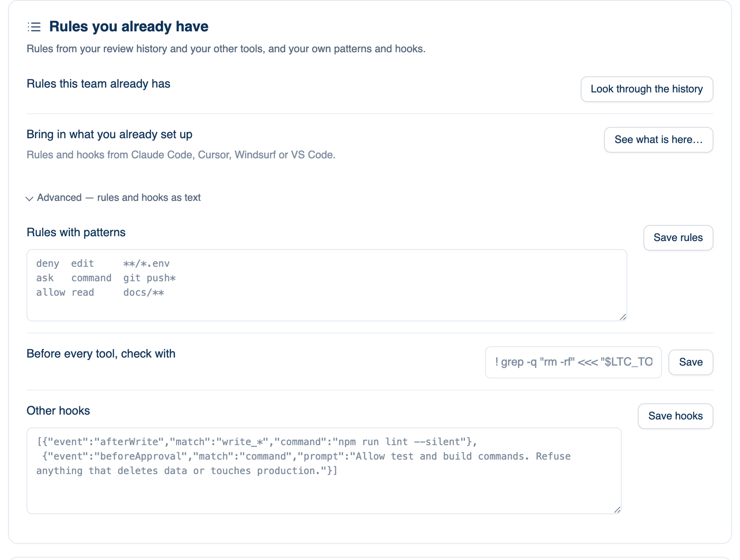Click the list icon beside Rules you already have
740x560 pixels.
click(34, 27)
